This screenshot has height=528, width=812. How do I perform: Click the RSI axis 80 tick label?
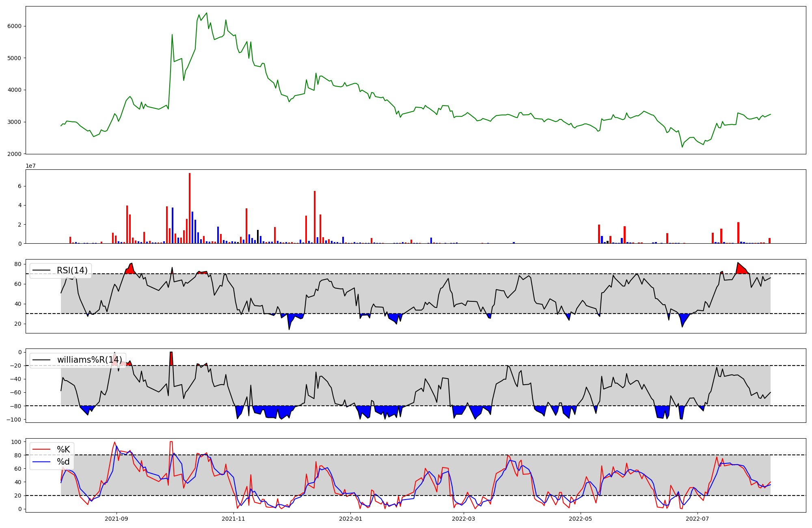[18, 264]
